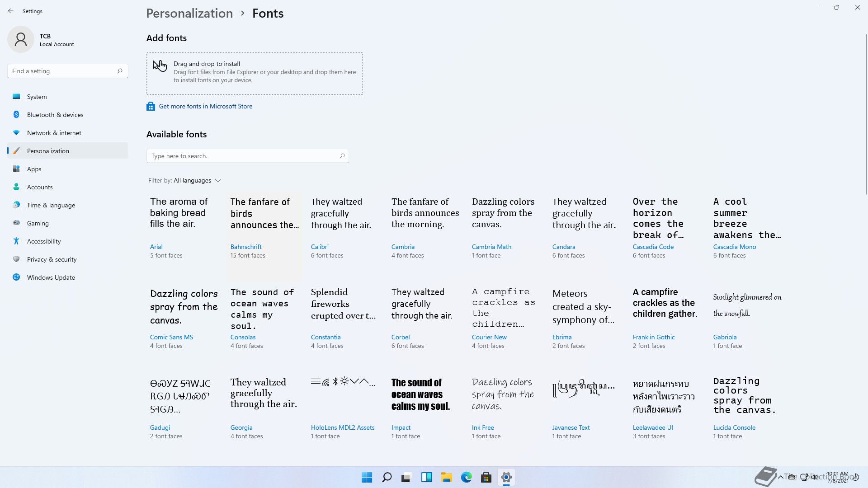Click the vertical scrollbar thumb

(866, 115)
